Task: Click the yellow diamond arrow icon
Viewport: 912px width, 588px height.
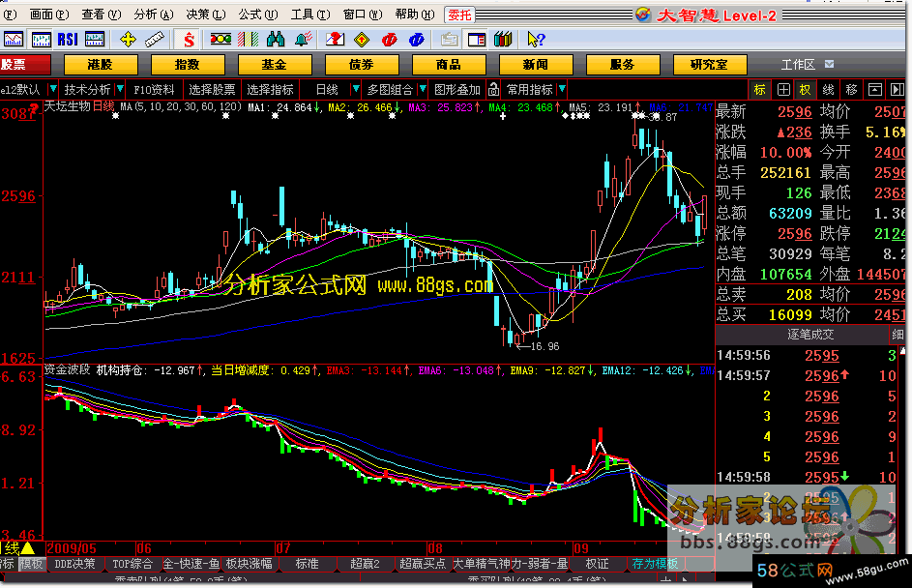Action: pos(362,39)
